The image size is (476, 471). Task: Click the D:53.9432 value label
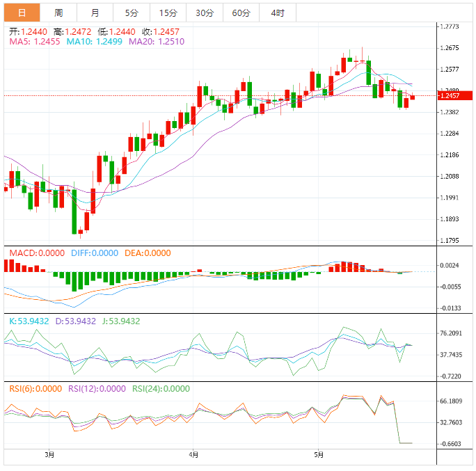coord(76,321)
